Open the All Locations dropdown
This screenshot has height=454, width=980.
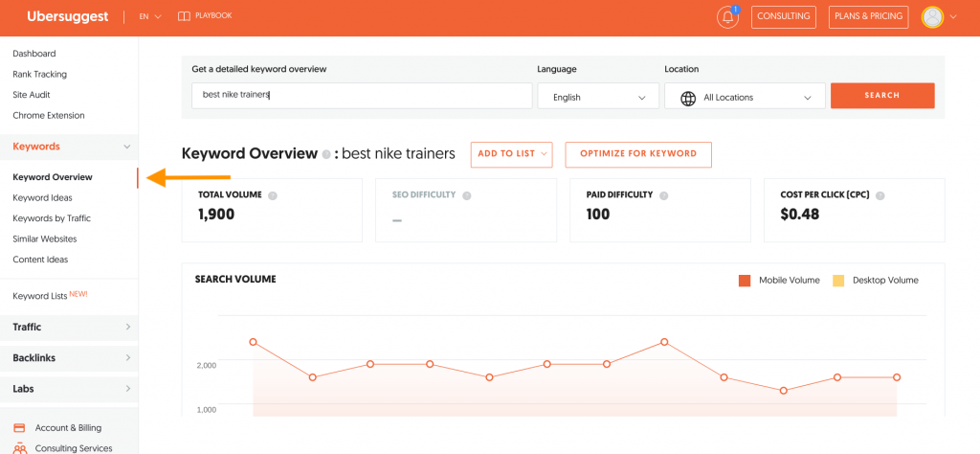(x=745, y=96)
